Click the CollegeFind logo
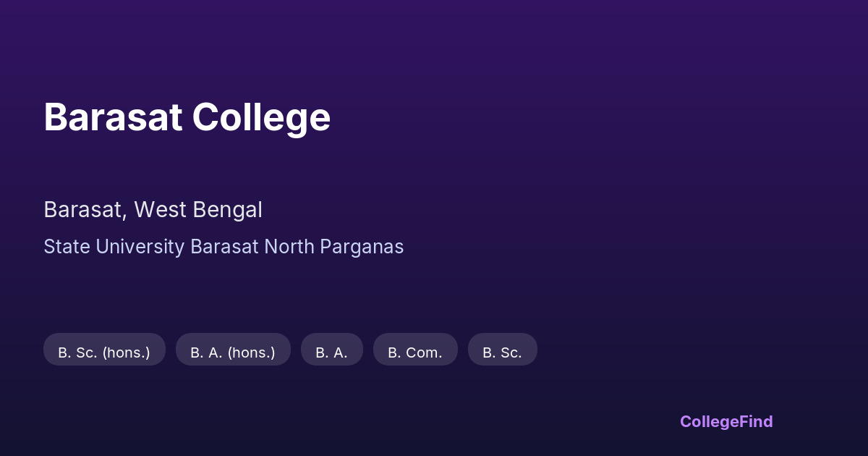Viewport: 868px width, 456px height. pyautogui.click(x=726, y=421)
